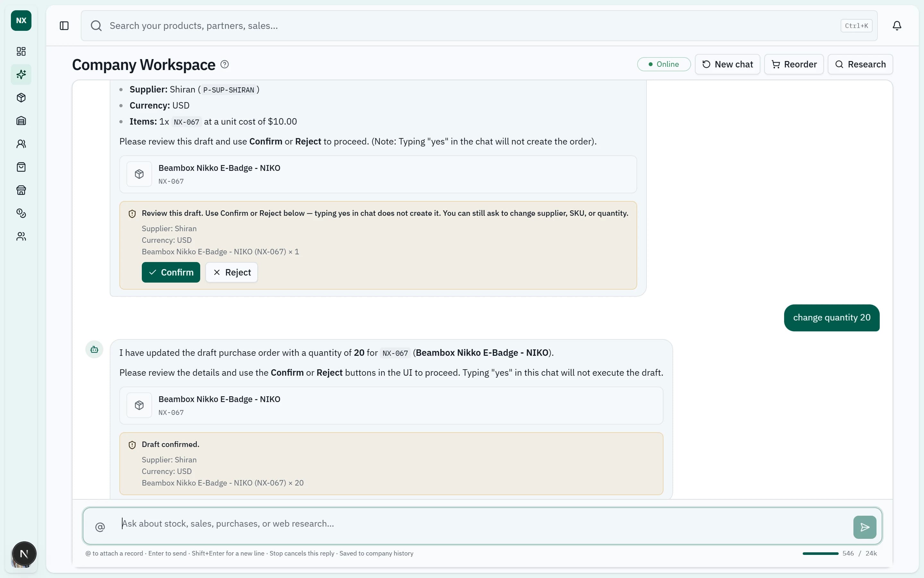Viewport: 924px width, 578px height.
Task: Open notifications bell
Action: pyautogui.click(x=897, y=26)
